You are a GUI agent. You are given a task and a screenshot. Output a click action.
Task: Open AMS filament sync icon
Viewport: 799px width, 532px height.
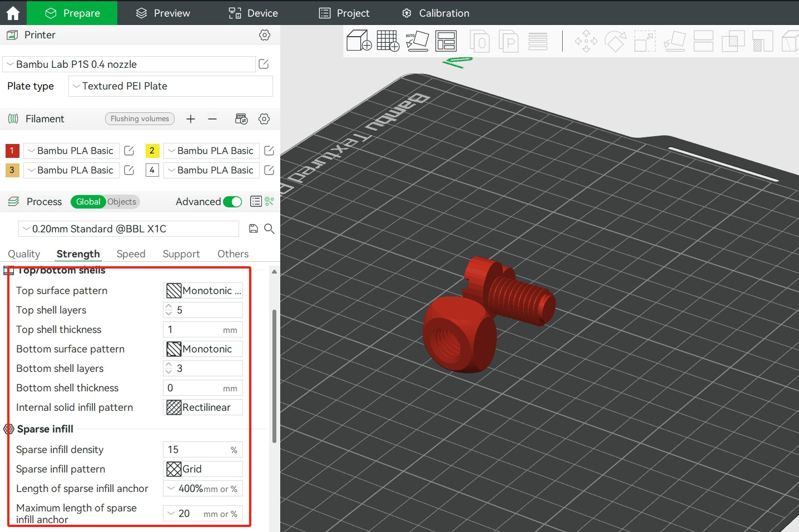coord(241,119)
